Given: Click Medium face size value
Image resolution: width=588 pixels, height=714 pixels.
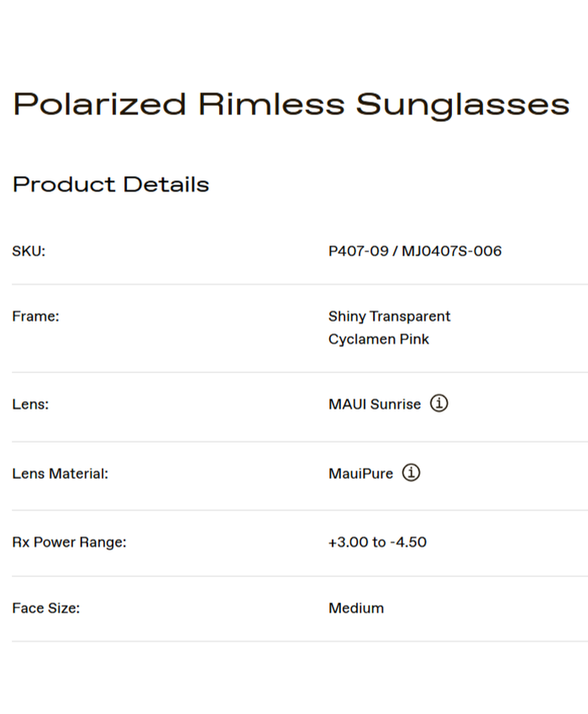Looking at the screenshot, I should (356, 608).
